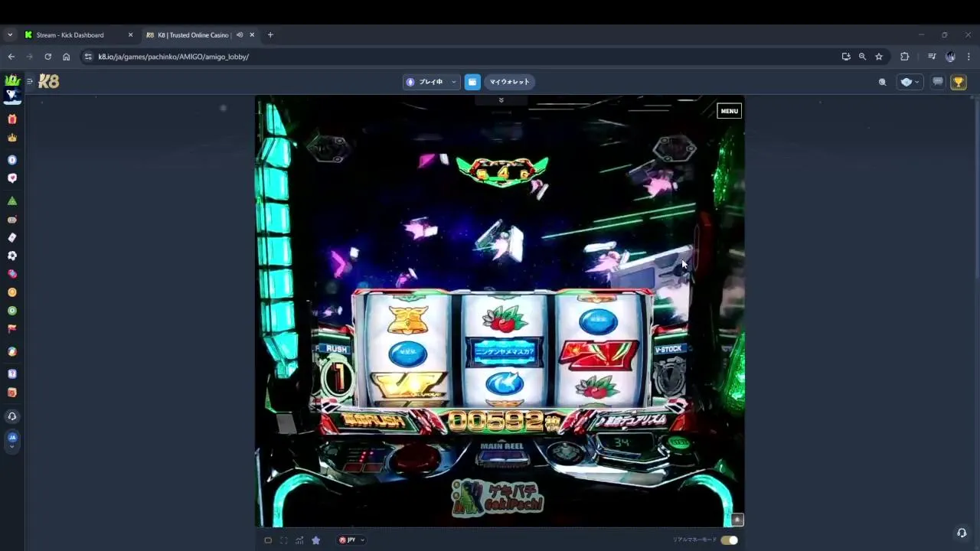Open the blue wallet icon button
The width and height of the screenshot is (980, 551).
[x=472, y=82]
